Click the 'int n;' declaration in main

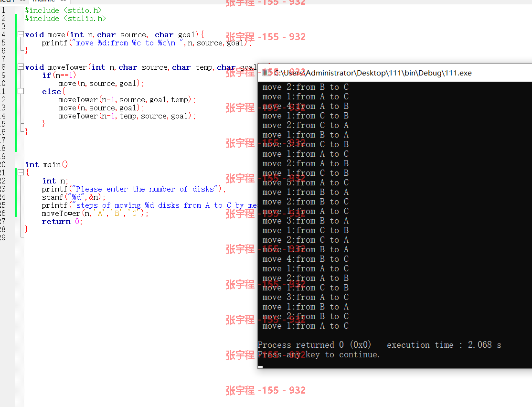coord(55,181)
